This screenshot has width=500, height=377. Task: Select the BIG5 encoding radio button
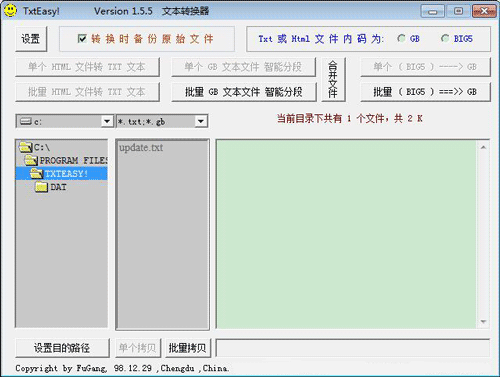coord(445,39)
